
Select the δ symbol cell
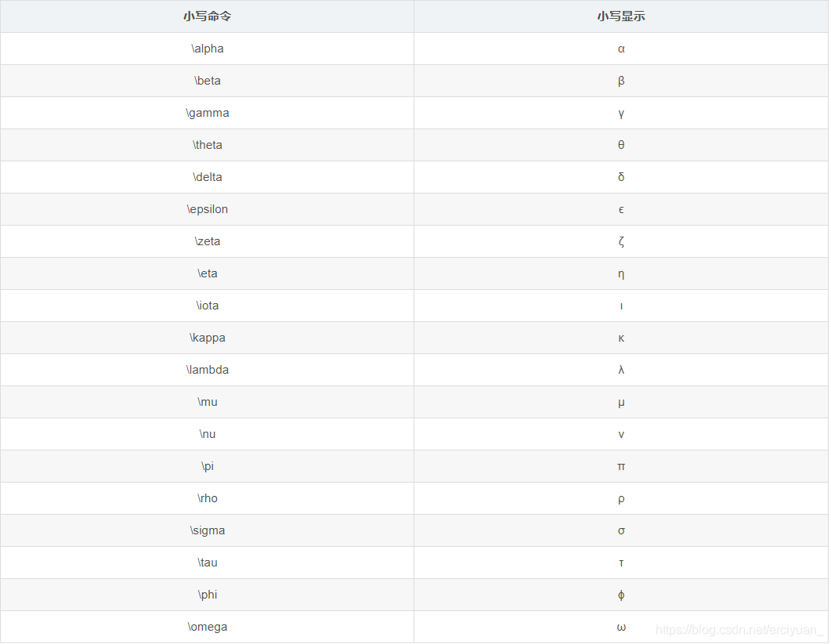tap(621, 177)
